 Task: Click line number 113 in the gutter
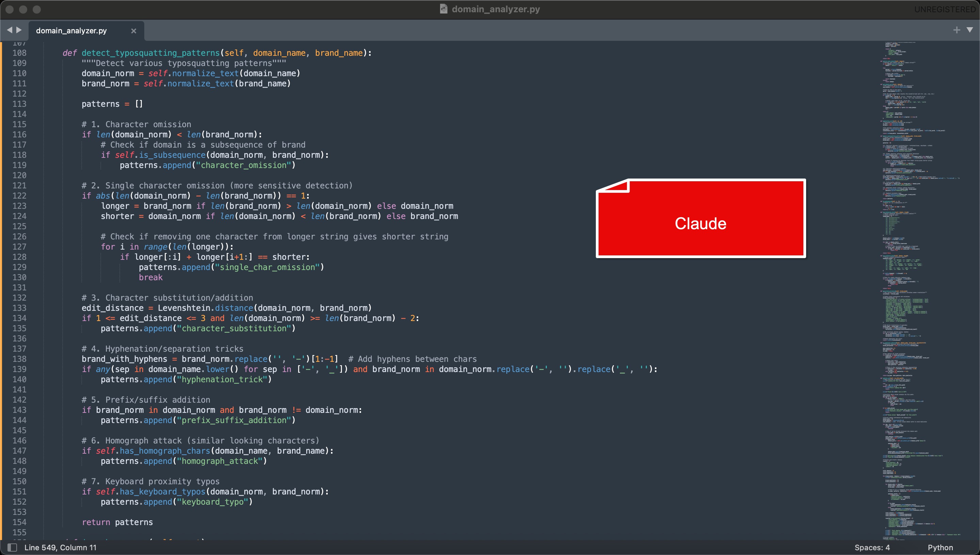pos(19,104)
